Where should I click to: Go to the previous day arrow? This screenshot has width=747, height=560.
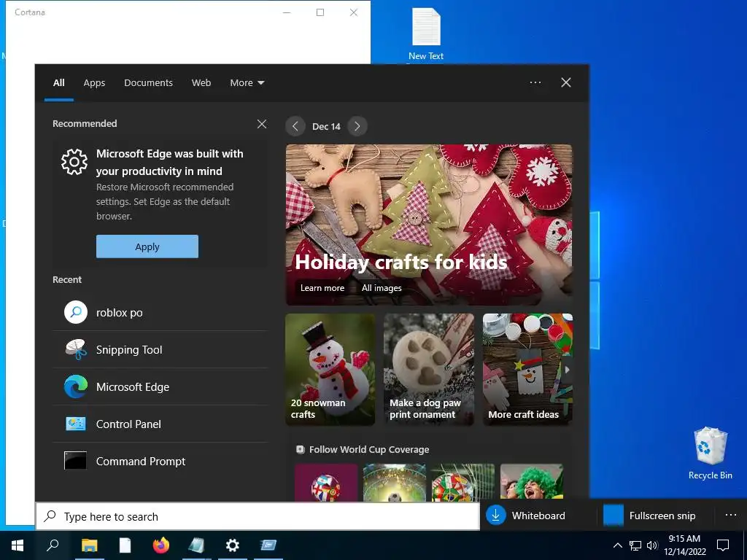[x=295, y=126]
